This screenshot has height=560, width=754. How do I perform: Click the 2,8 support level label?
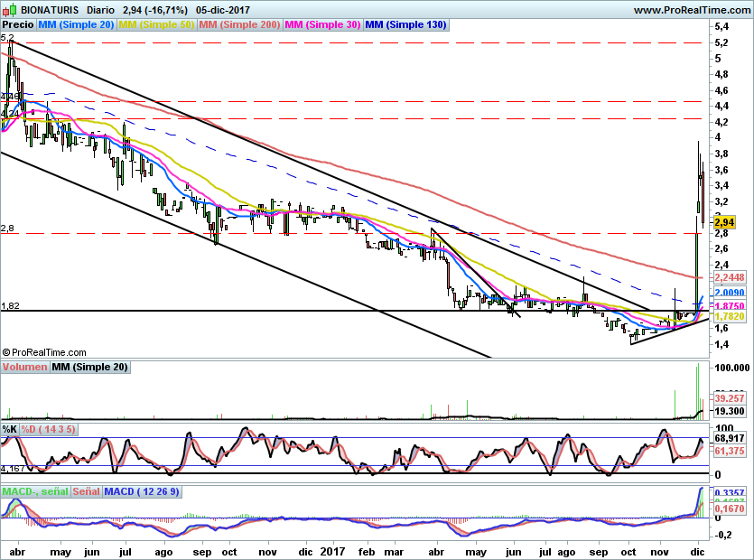pos(8,228)
